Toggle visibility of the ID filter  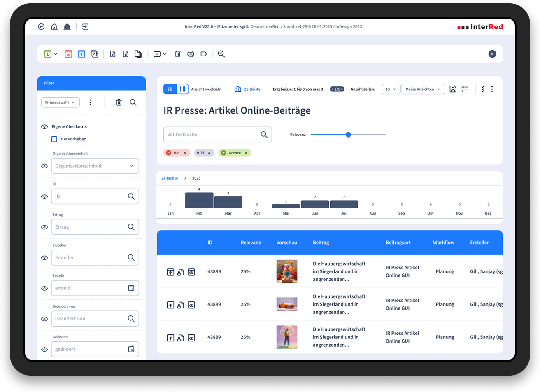click(x=44, y=197)
